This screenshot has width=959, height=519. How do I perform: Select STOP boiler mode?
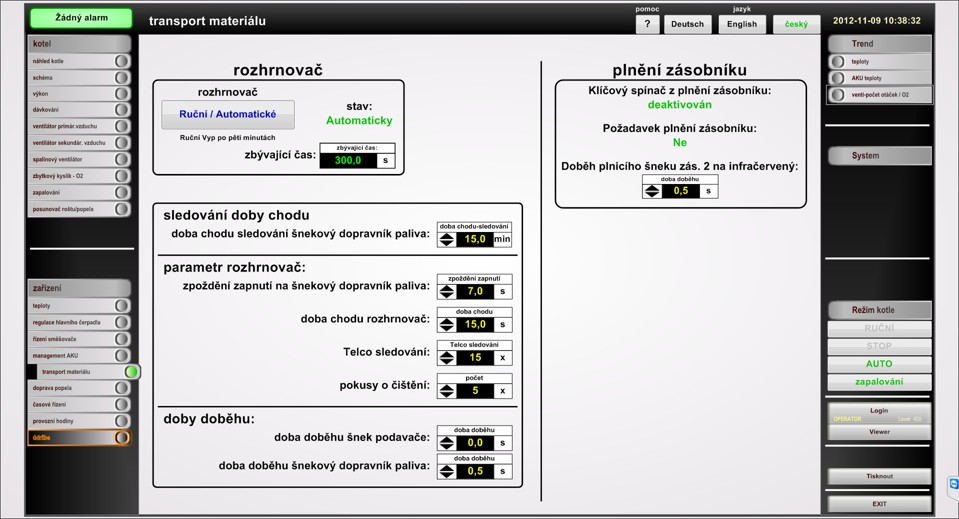(879, 346)
